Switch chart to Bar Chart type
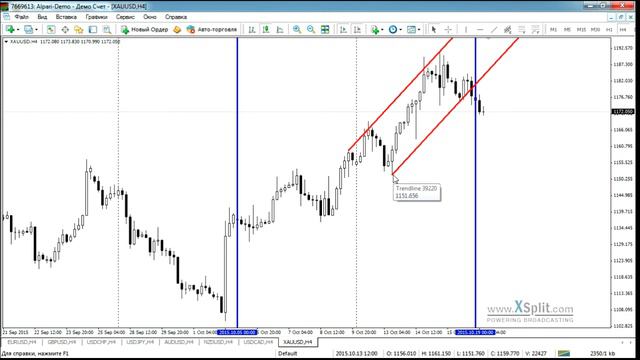 (x=252, y=29)
